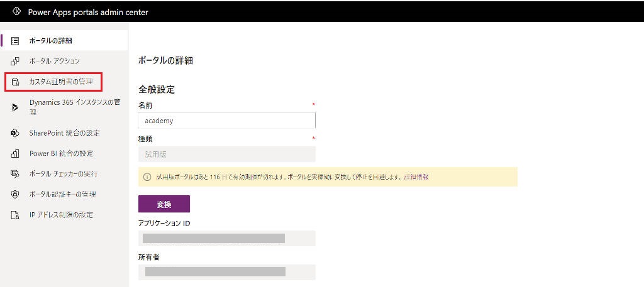This screenshot has width=644, height=287.
Task: Click the purple 変換 button
Action: (x=164, y=204)
